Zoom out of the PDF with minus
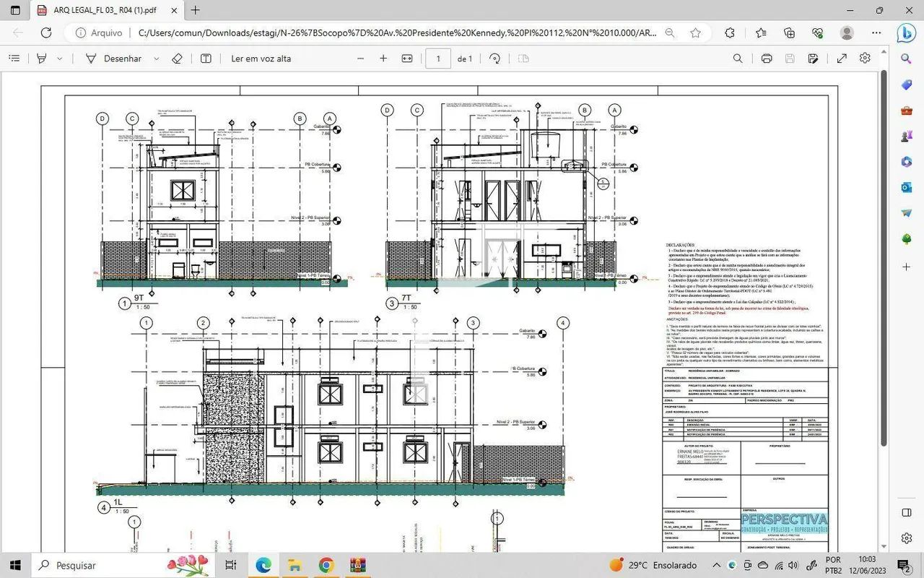 point(359,59)
